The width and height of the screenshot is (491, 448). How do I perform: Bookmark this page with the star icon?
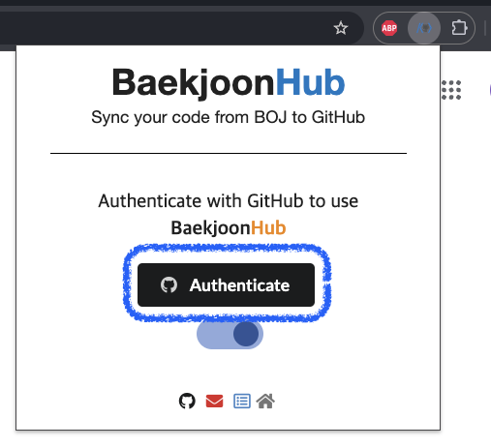coord(341,28)
